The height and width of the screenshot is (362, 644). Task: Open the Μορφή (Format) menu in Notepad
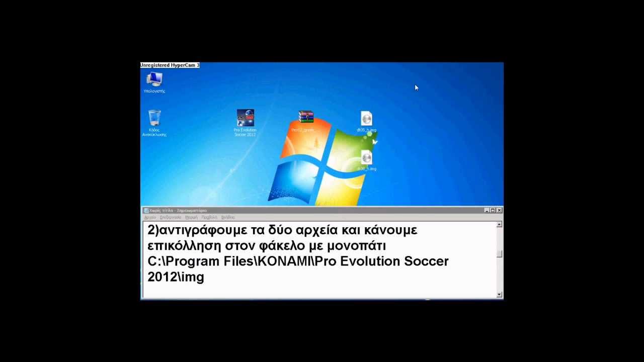[191, 218]
